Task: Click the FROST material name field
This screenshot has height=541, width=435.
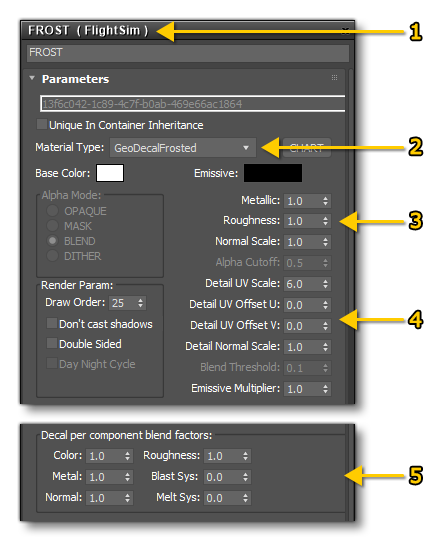Action: tap(188, 52)
